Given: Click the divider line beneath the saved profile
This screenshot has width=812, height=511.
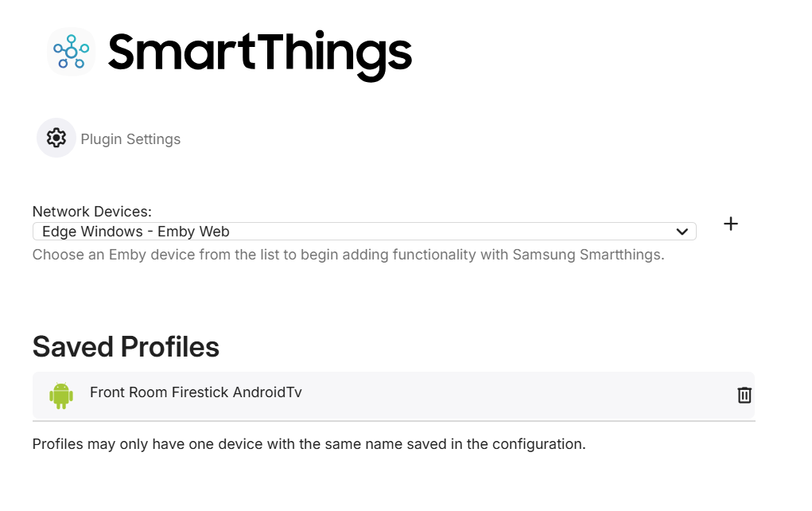Looking at the screenshot, I should click(x=393, y=420).
